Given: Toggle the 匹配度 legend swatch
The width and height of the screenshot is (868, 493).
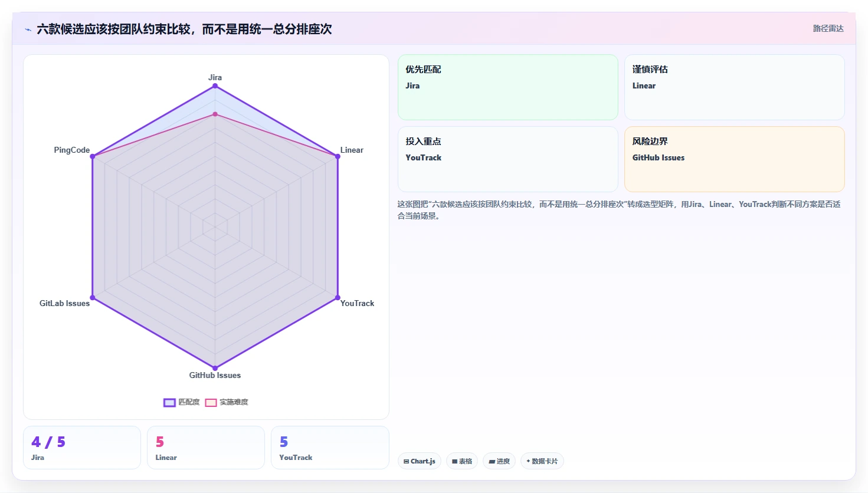Looking at the screenshot, I should (169, 403).
